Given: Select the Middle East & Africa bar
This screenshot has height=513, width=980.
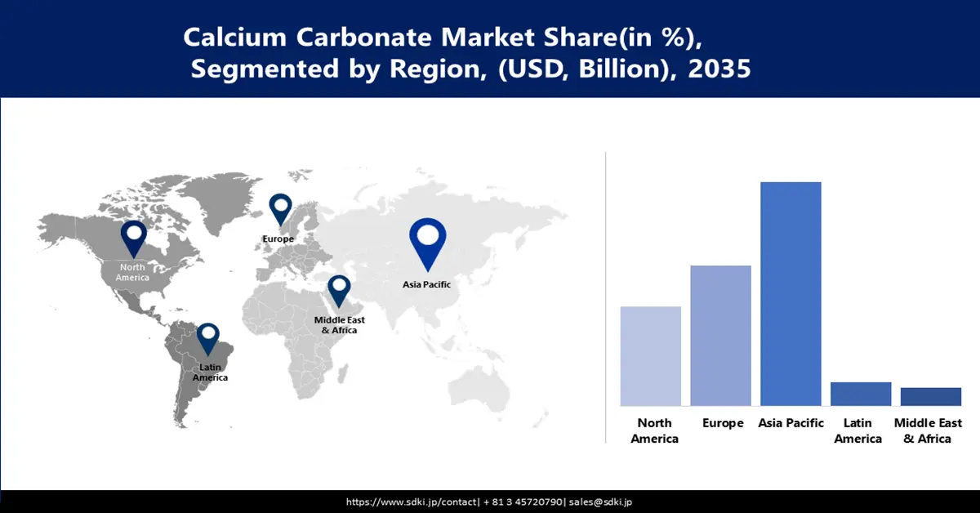Looking at the screenshot, I should tap(931, 397).
